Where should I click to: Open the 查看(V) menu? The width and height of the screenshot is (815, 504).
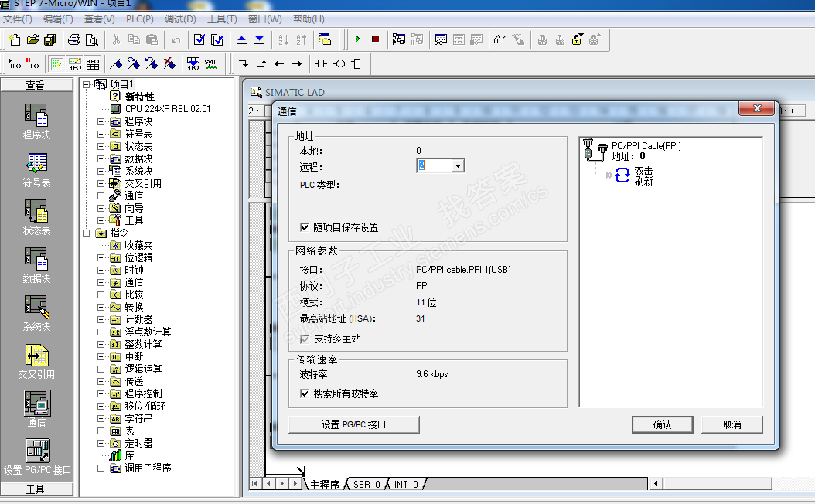(99, 19)
